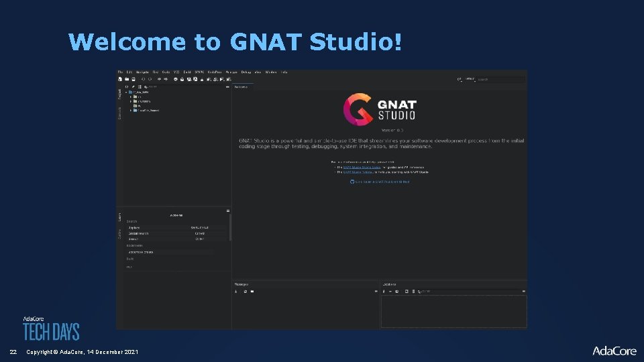The image size is (644, 362).
Task: Open the Find menu
Action: pos(156,72)
